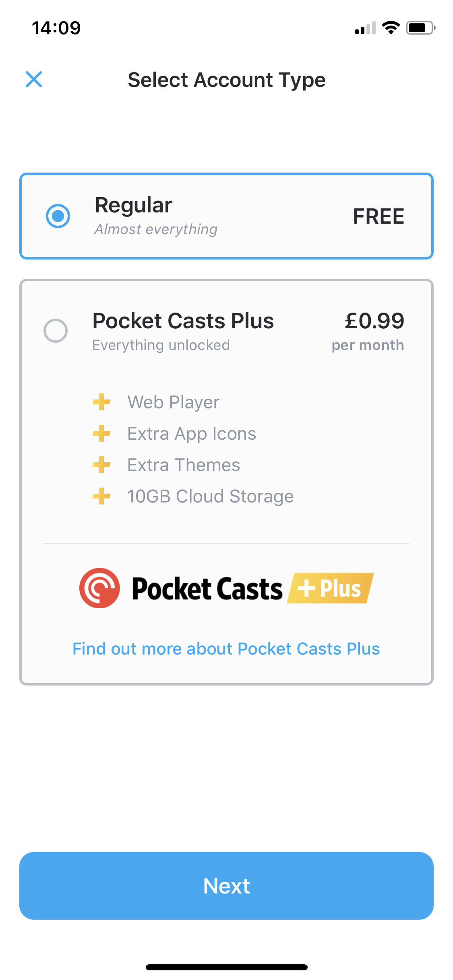
Task: Select the Regular free account radio button
Action: pyautogui.click(x=58, y=216)
